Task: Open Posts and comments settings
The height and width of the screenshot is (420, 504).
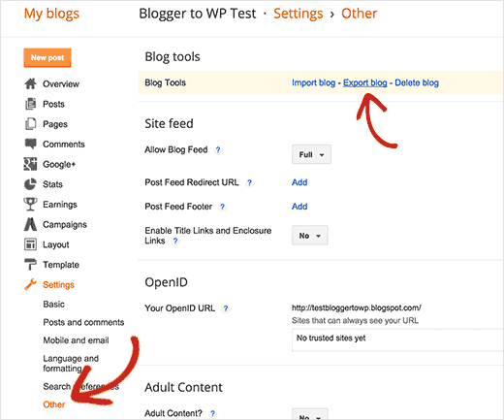Action: pos(83,322)
